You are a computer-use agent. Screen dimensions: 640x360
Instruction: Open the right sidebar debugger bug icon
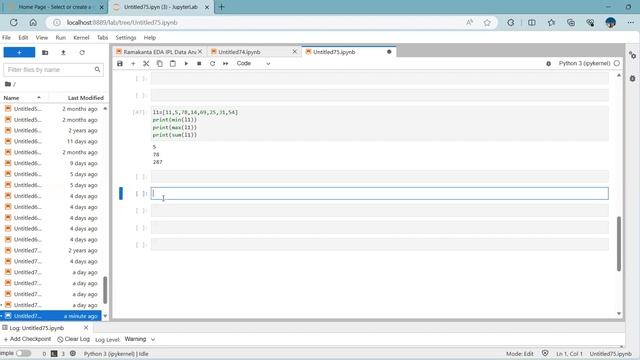click(632, 78)
